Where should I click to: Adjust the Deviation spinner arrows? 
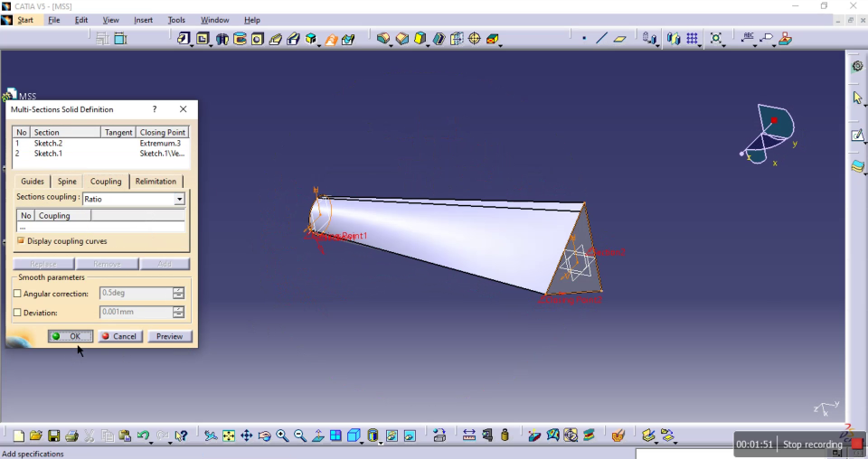[x=178, y=312]
